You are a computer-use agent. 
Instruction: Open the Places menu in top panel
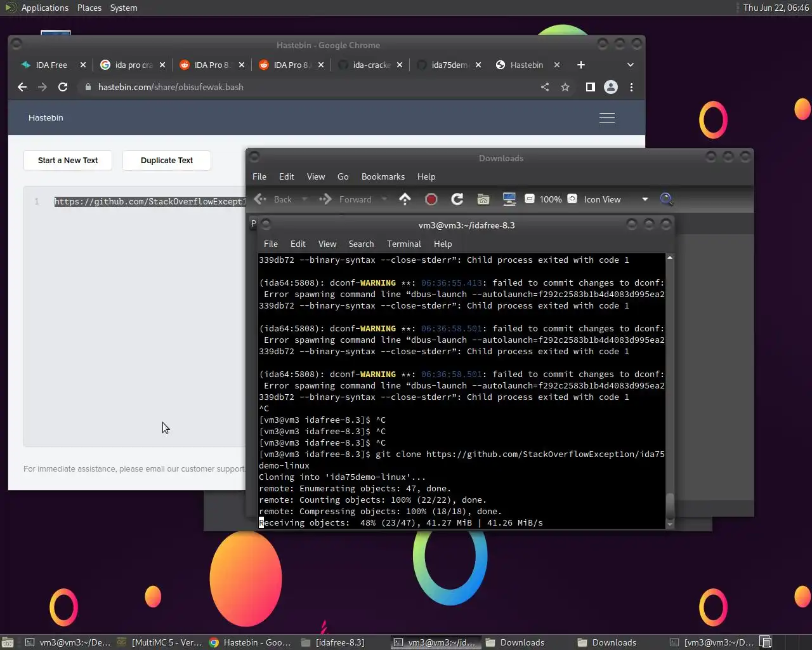89,8
